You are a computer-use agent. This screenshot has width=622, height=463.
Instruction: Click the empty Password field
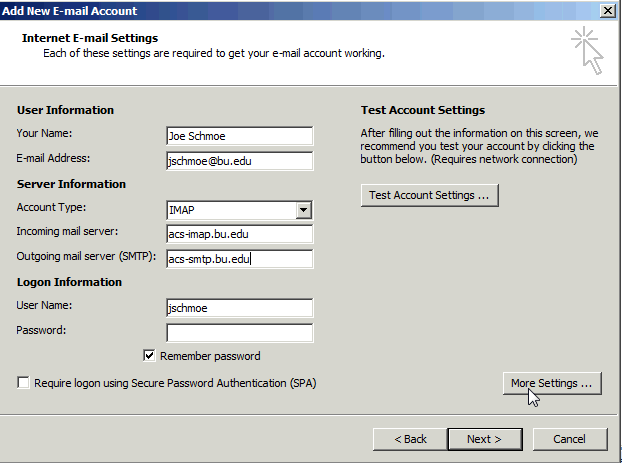coord(240,333)
